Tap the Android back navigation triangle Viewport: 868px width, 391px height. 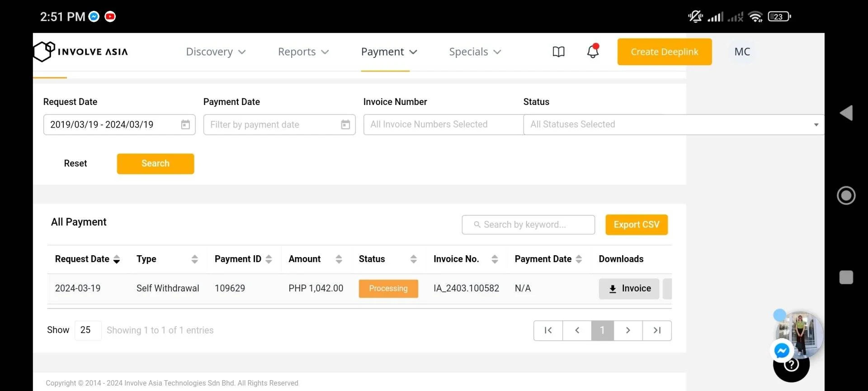point(846,113)
